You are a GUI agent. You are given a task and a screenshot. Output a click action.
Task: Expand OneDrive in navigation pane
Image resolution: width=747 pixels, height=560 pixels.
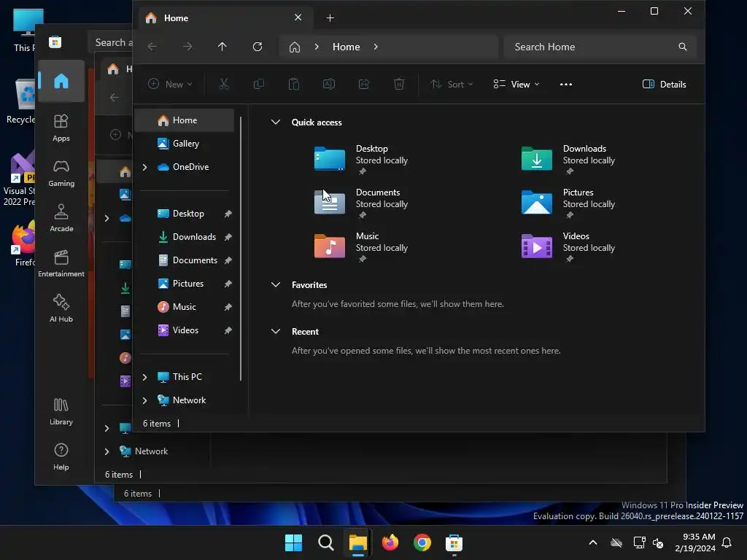[x=145, y=167]
